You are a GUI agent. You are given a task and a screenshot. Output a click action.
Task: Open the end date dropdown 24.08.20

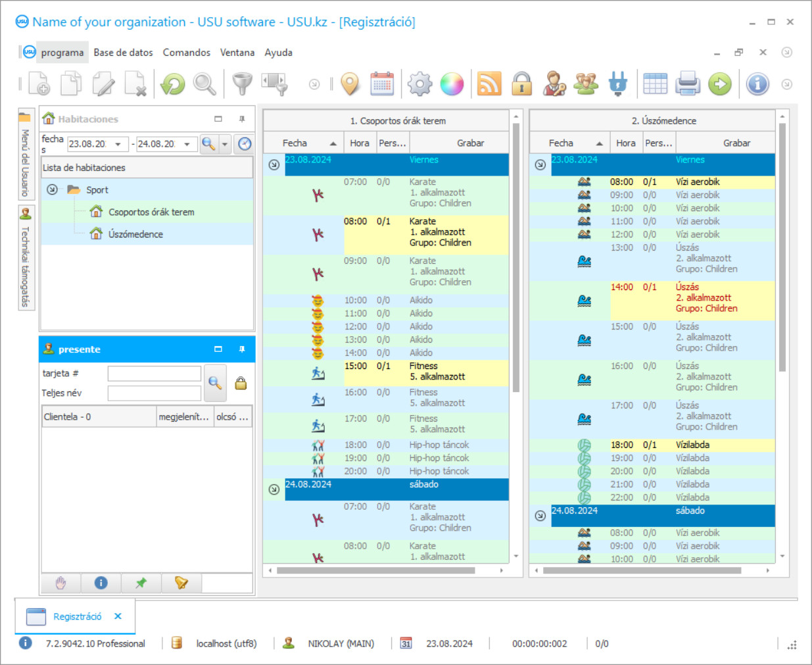[187, 144]
